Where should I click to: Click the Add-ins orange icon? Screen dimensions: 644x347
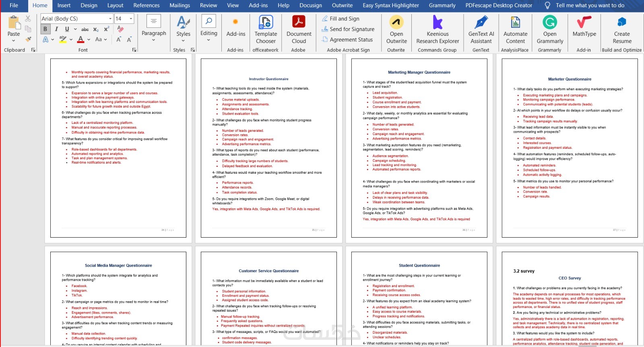coord(235,22)
